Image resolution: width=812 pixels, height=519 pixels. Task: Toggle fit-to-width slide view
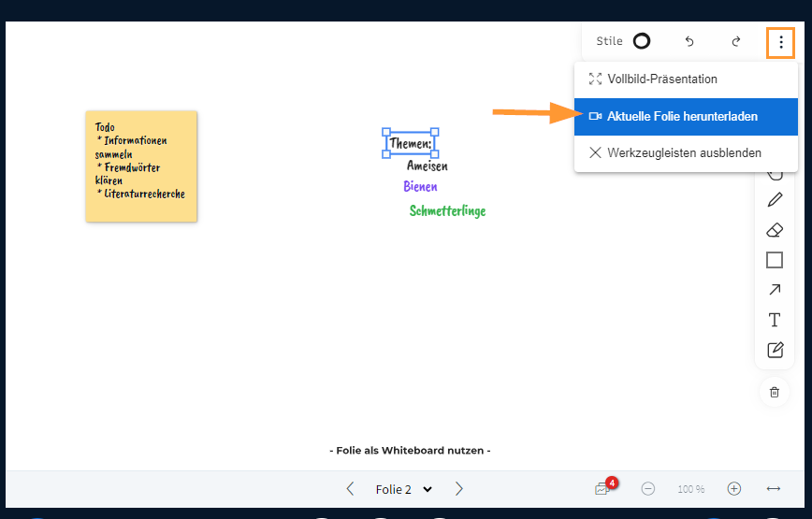(774, 489)
